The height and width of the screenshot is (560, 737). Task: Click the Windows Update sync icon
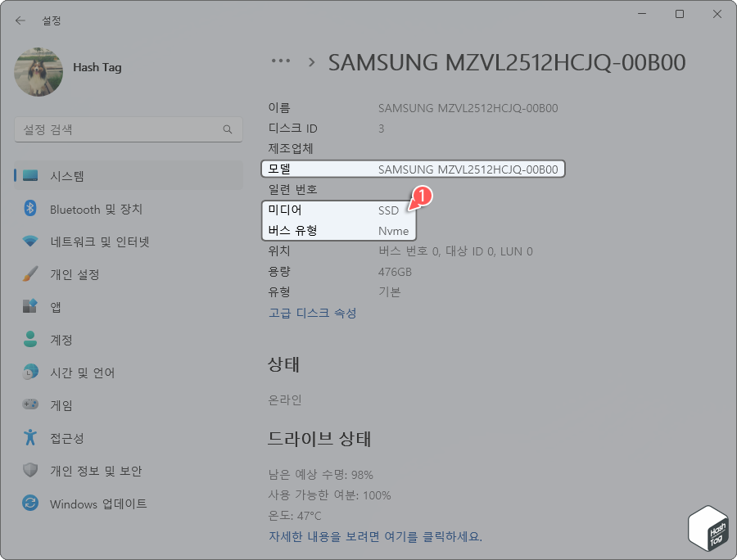tap(30, 504)
